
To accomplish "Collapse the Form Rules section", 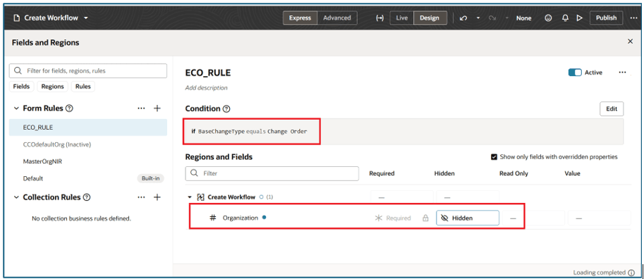I will point(16,108).
